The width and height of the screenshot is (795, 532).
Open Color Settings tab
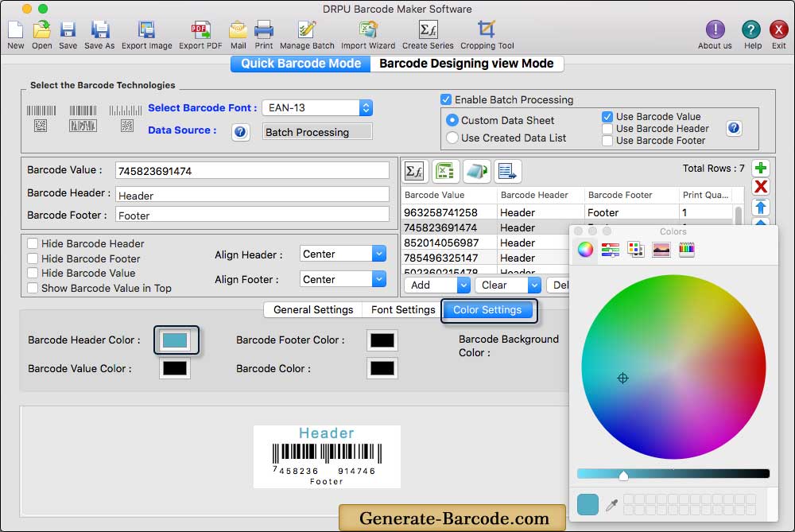[x=487, y=310]
